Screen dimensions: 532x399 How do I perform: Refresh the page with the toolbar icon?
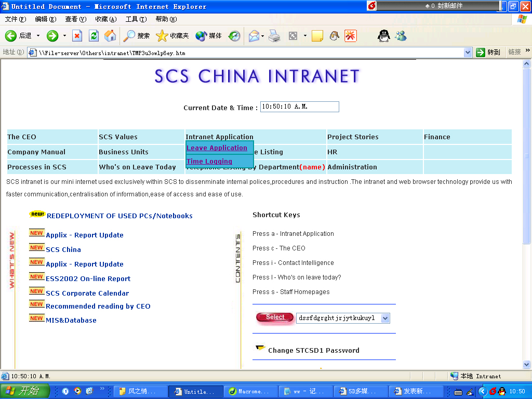tap(94, 36)
